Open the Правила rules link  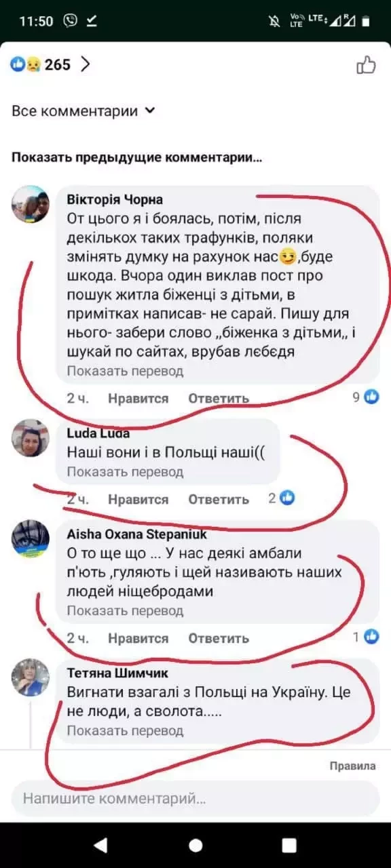click(x=352, y=766)
